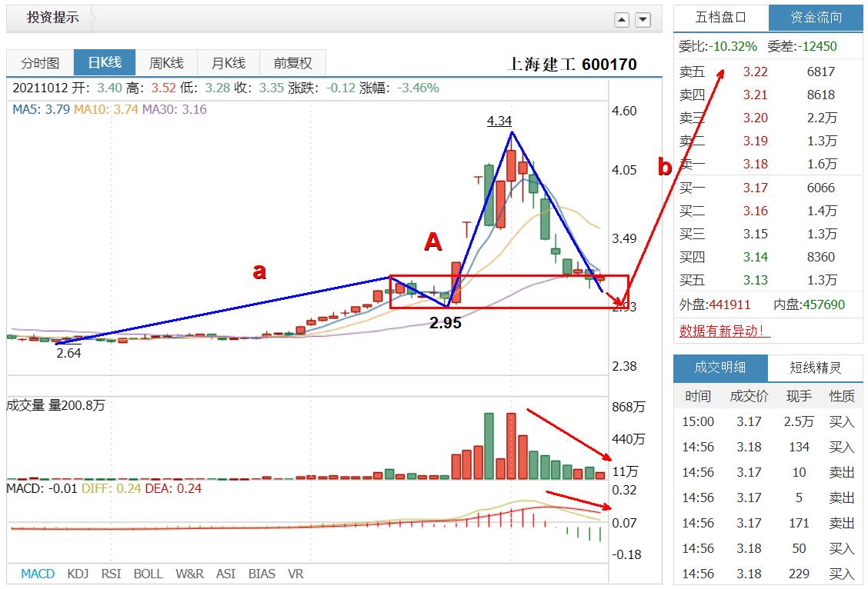Open the 资金流向 tab
The height and width of the screenshot is (589, 868).
816,18
